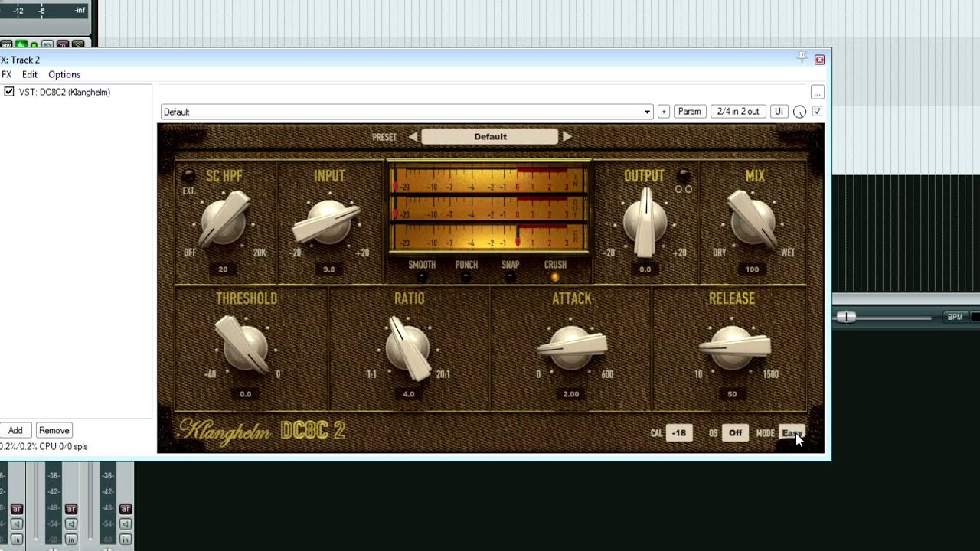Viewport: 980px width, 551px height.
Task: Click the ... options button
Action: pos(818,93)
